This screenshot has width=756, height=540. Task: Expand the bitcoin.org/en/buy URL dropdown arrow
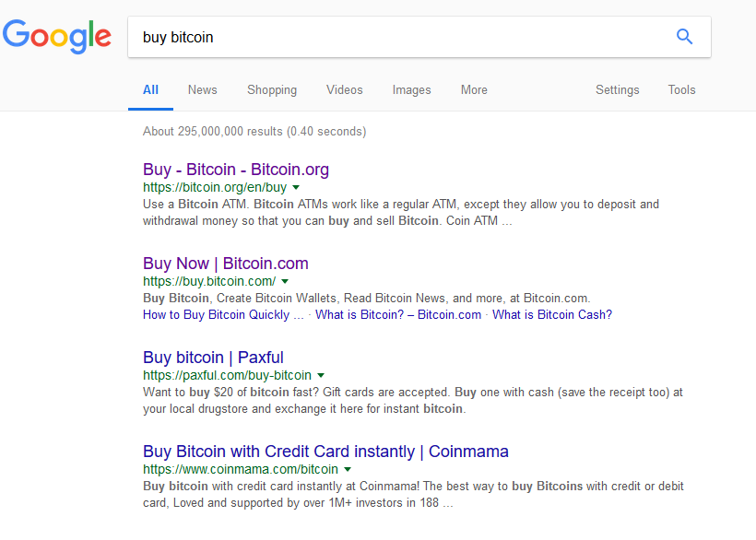296,187
